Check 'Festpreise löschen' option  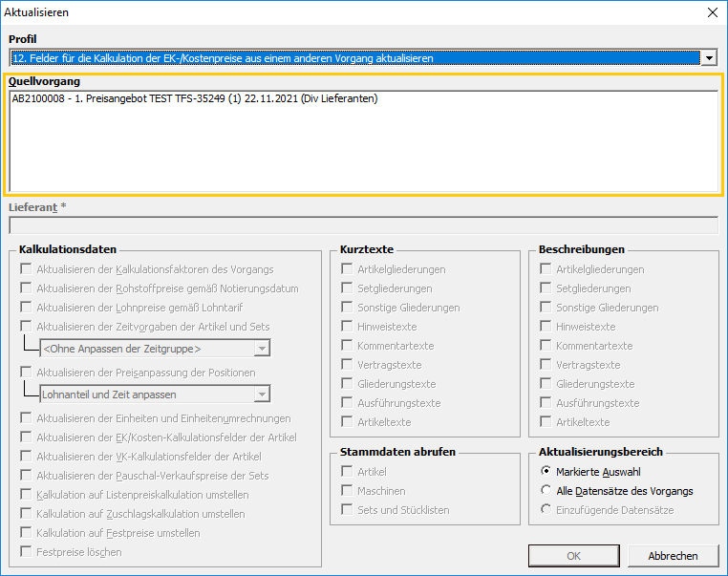click(x=27, y=552)
